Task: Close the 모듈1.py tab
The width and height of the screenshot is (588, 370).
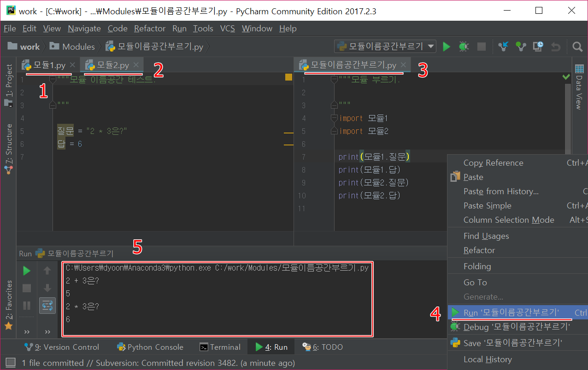Action: 72,65
